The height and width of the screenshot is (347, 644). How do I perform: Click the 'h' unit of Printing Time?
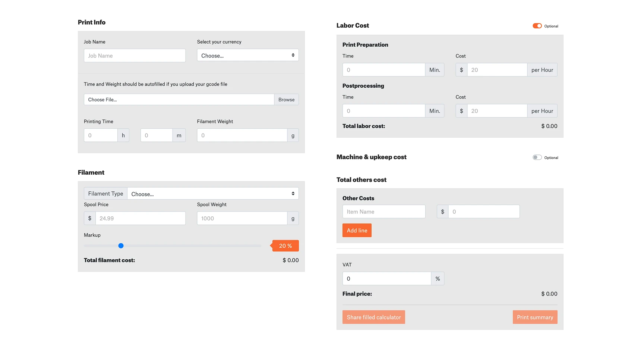pos(123,135)
